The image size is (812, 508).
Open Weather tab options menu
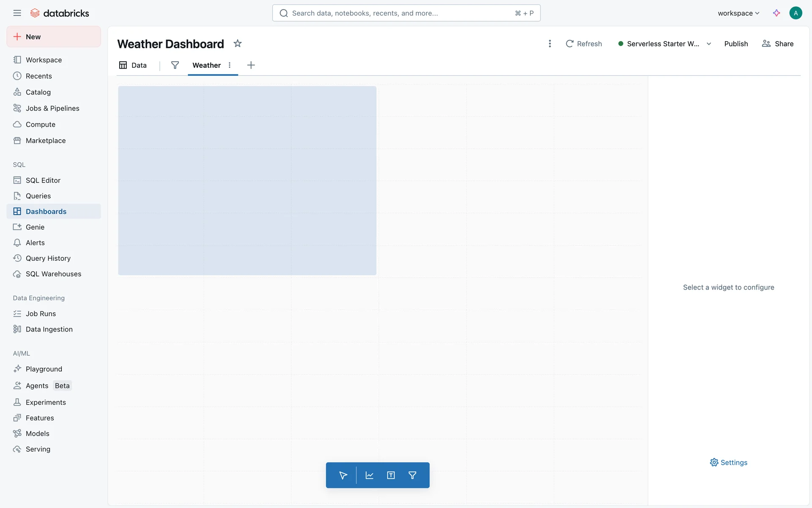(230, 65)
